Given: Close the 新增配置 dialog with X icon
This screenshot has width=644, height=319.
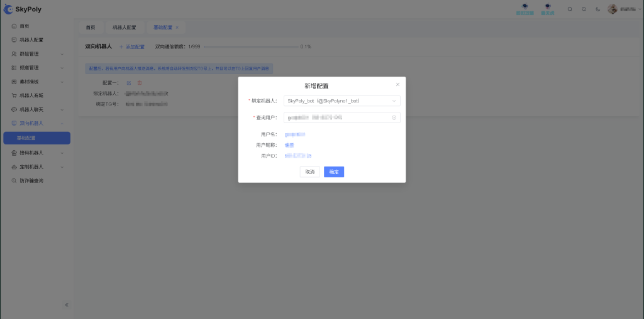Looking at the screenshot, I should tap(397, 84).
